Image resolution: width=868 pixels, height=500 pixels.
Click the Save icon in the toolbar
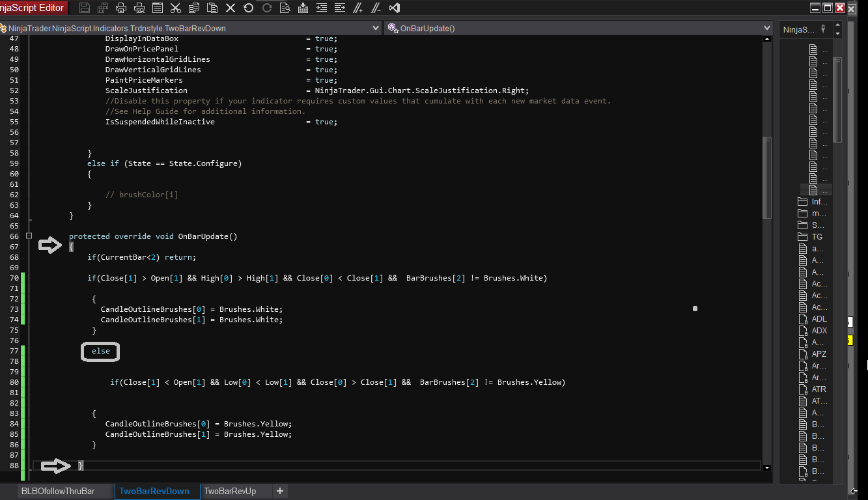pos(84,8)
